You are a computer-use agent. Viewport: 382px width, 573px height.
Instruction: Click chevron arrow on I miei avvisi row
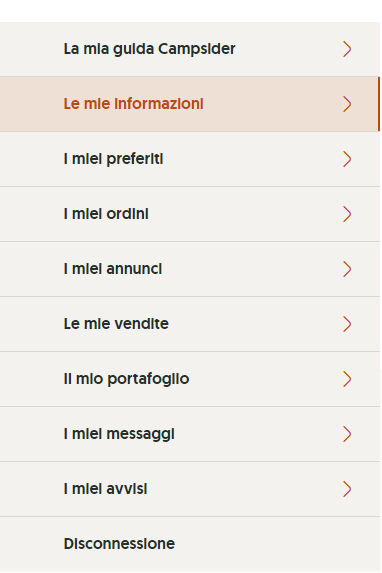pyautogui.click(x=347, y=489)
